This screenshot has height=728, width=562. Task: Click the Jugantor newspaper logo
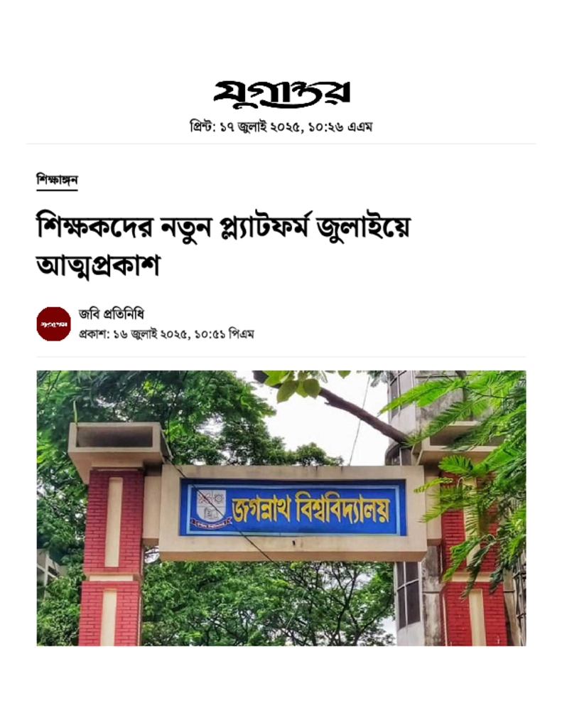(x=281, y=95)
